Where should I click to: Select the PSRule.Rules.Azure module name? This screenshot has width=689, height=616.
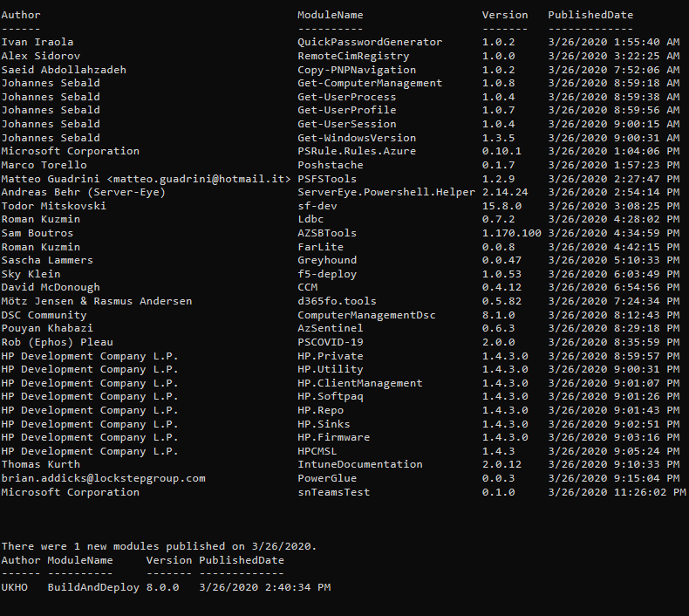click(x=357, y=151)
